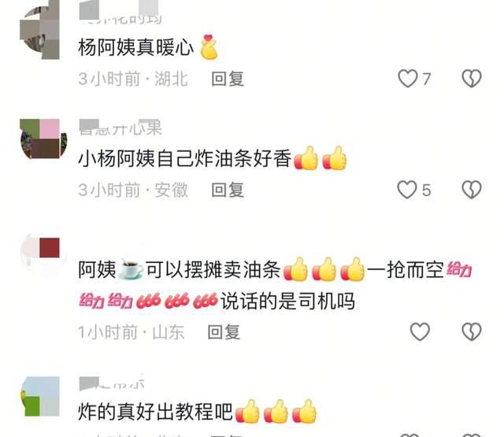Open username ending in 开心果
Image resolution: width=504 pixels, height=437 pixels.
pos(120,128)
